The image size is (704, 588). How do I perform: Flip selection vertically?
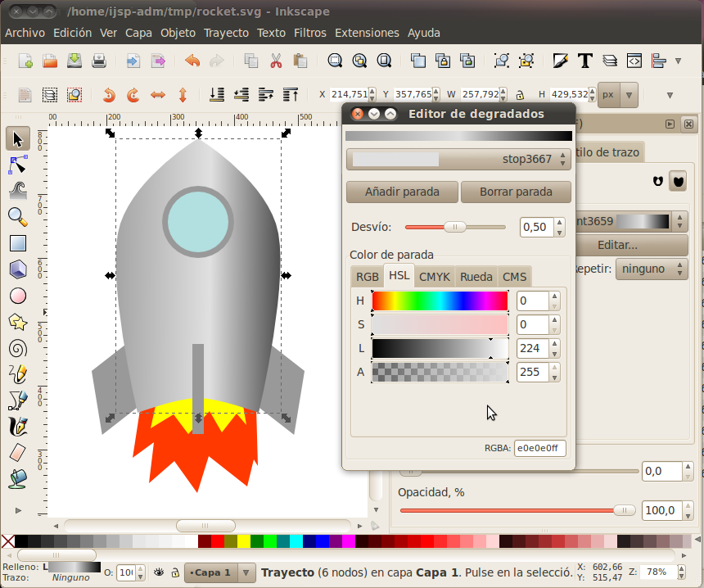click(x=183, y=95)
